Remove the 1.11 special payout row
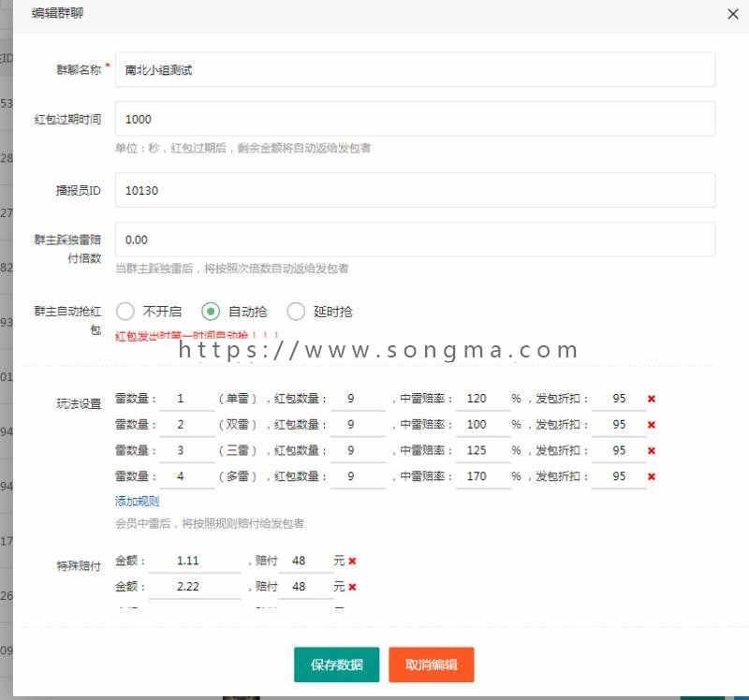Screen dimensions: 749x700 pos(352,561)
